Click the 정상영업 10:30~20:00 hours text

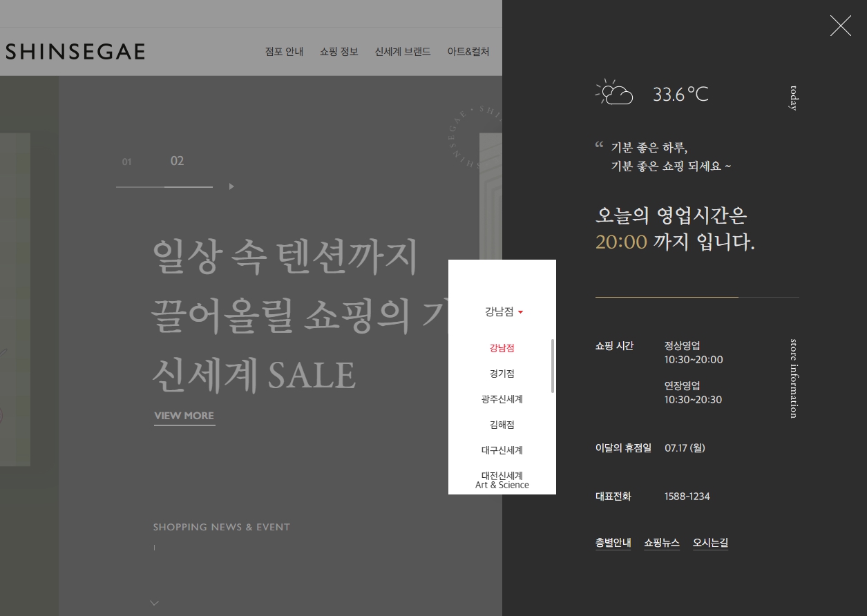coord(694,352)
